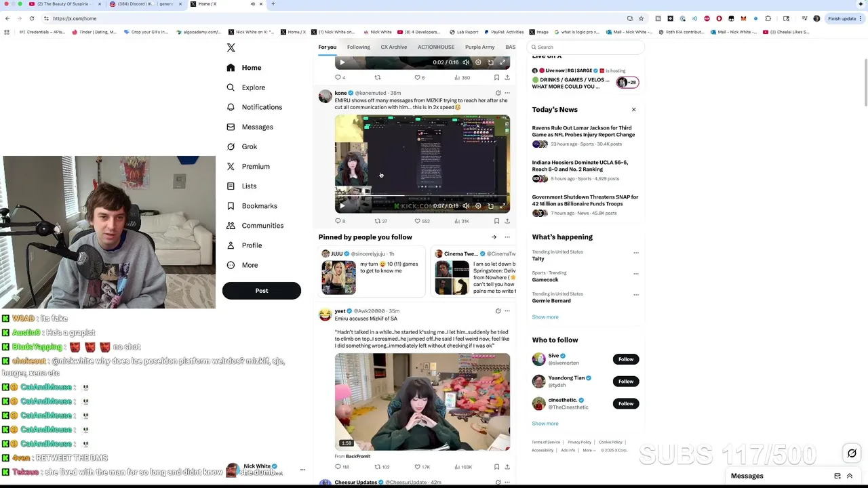Open Bookmarks in the sidebar
The height and width of the screenshot is (488, 868).
point(252,205)
